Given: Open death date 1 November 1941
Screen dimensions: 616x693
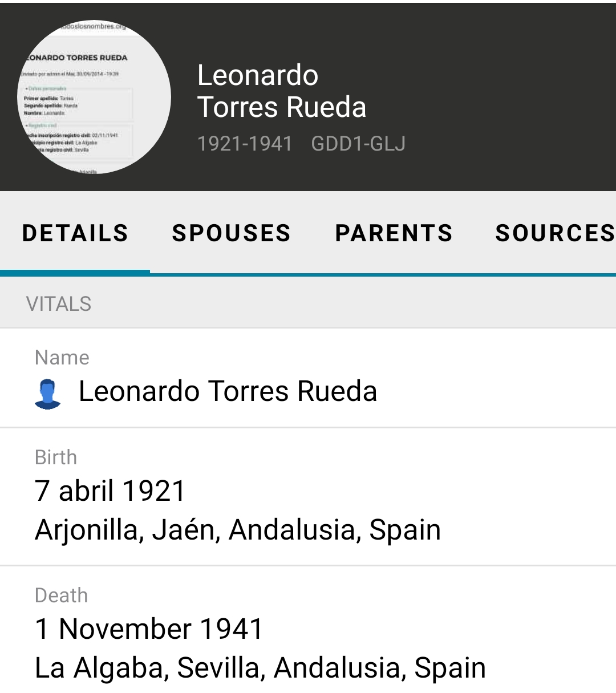Looking at the screenshot, I should [149, 629].
